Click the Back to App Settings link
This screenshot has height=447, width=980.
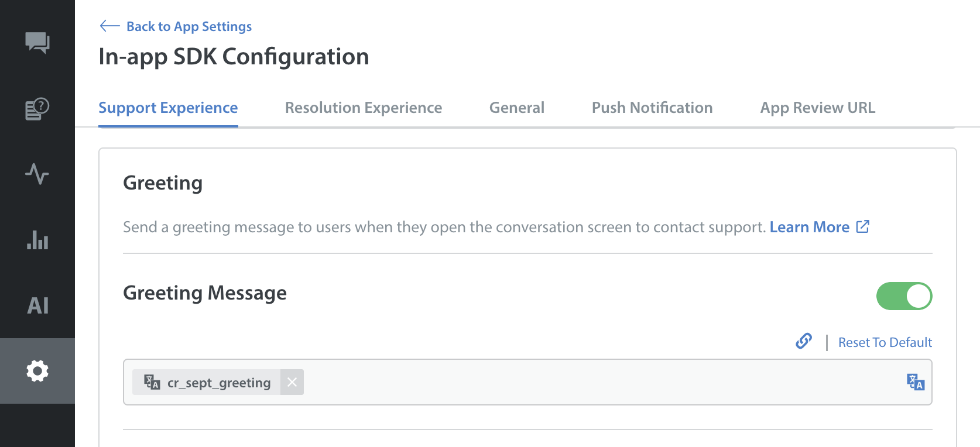click(189, 26)
